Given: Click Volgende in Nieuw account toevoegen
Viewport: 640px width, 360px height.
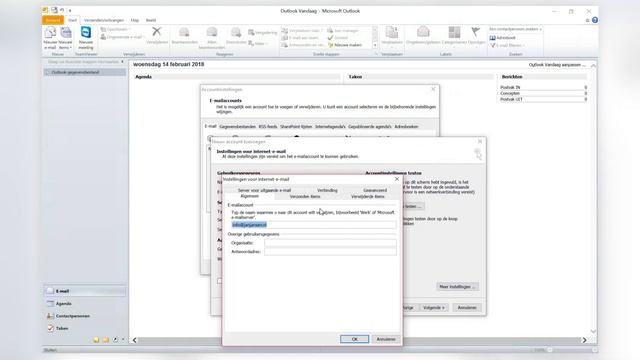Looking at the screenshot, I should click(x=434, y=307).
